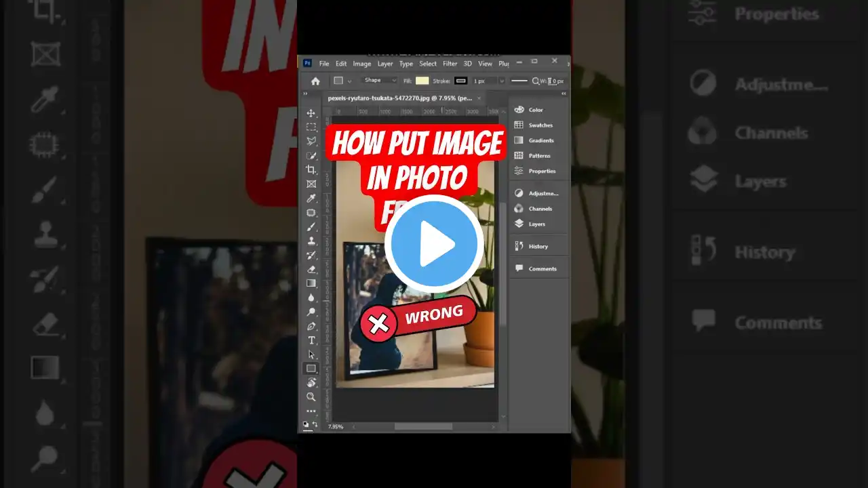868x488 pixels.
Task: Click the yellow Fill color swatch
Action: pos(422,81)
